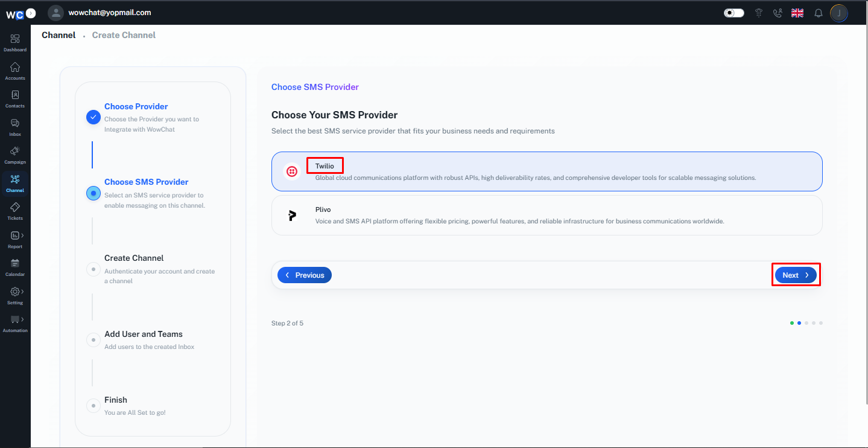This screenshot has width=868, height=448.
Task: Click wowchat@yopmail.com account email
Action: point(110,12)
